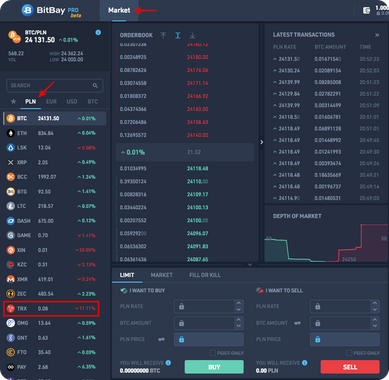Click the sell PLN Price field
This screenshot has width=389, height=380.
tap(345, 339)
